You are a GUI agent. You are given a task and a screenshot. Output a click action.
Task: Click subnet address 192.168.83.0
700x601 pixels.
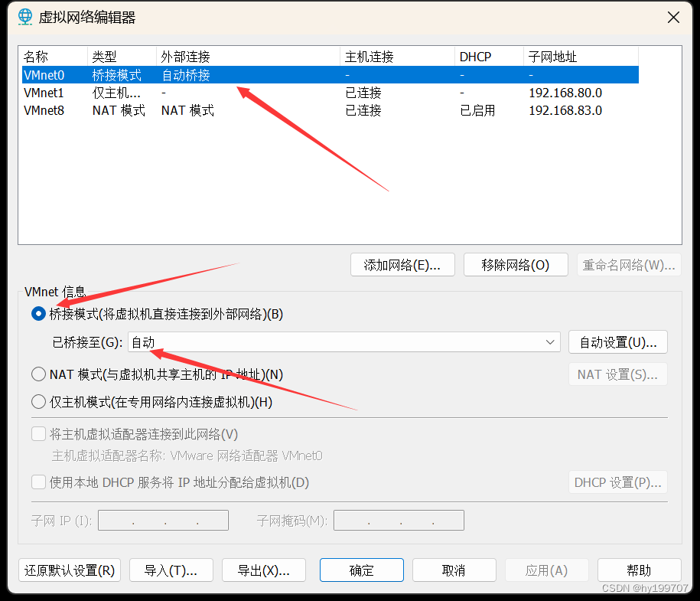(565, 110)
